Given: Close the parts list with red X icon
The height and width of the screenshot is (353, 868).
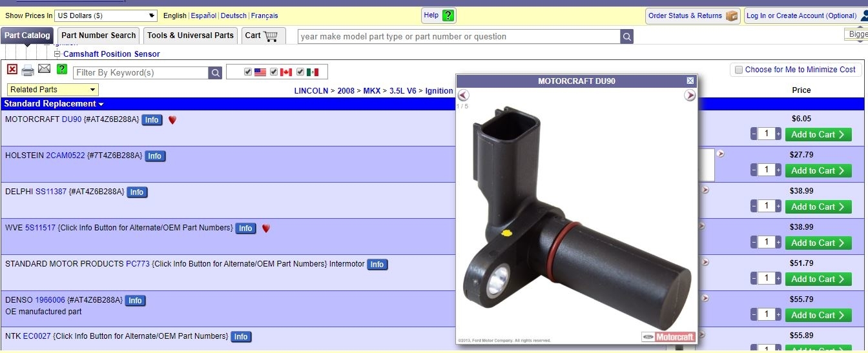Looking at the screenshot, I should 12,70.
